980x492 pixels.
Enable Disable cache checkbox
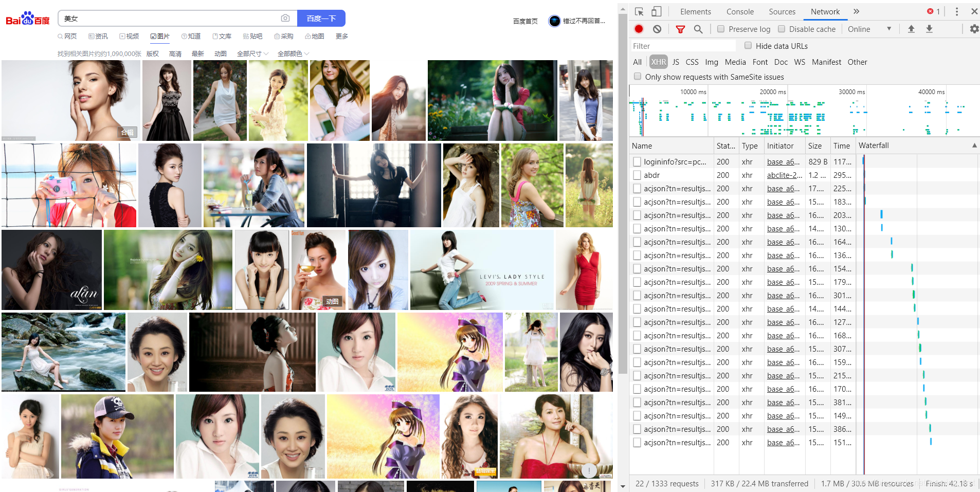pos(782,29)
